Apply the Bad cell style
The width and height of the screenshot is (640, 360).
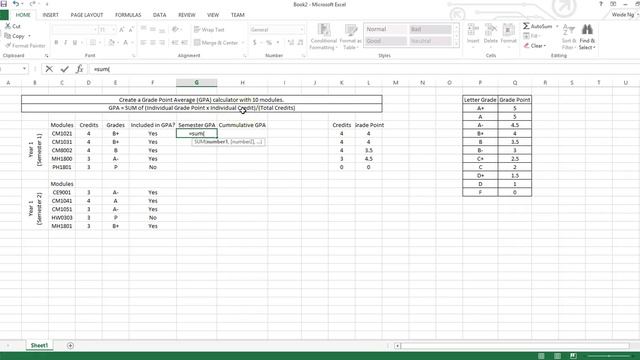[x=430, y=29]
